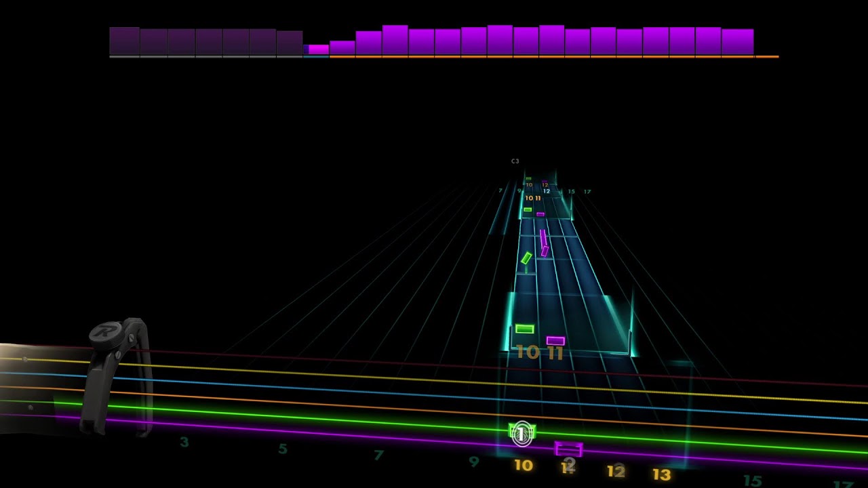This screenshot has height=488, width=868.
Task: Select the nearest green note on the highway
Action: (524, 329)
